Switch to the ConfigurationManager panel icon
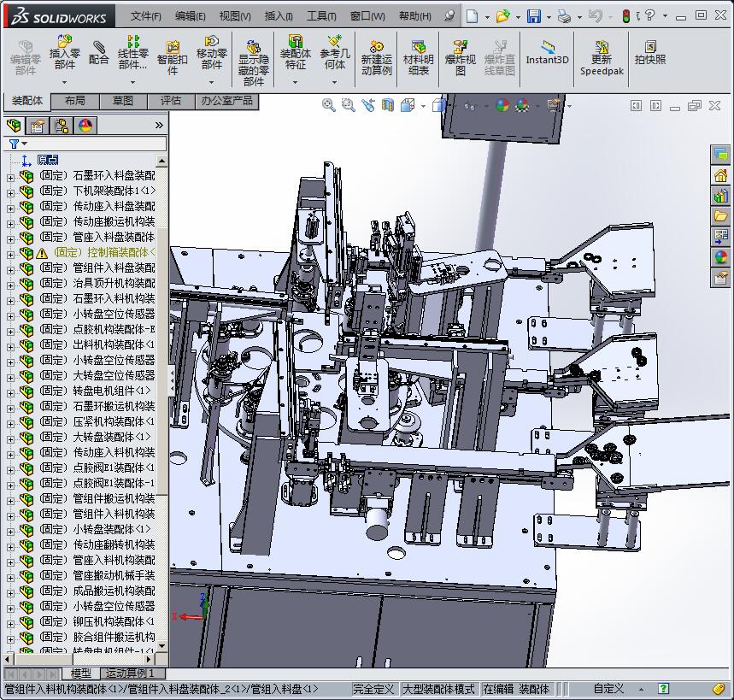The image size is (734, 700). [62, 126]
